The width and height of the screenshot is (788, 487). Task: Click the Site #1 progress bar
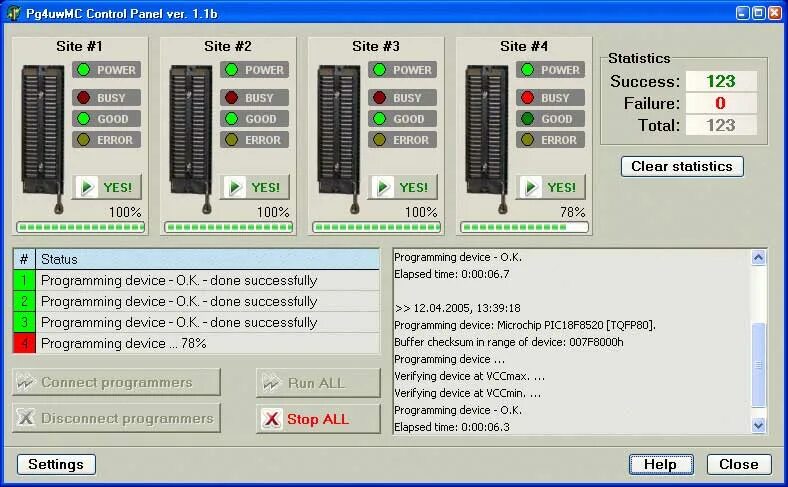tap(80, 227)
